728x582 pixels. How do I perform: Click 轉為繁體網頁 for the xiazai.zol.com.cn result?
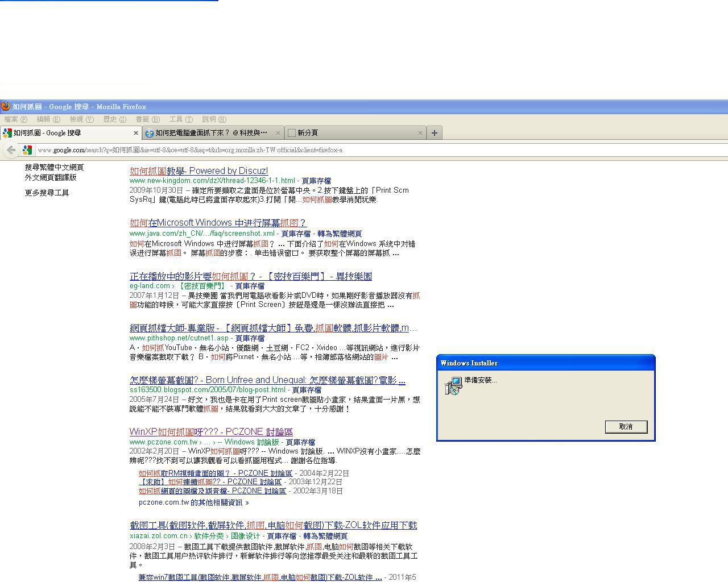[x=325, y=536]
